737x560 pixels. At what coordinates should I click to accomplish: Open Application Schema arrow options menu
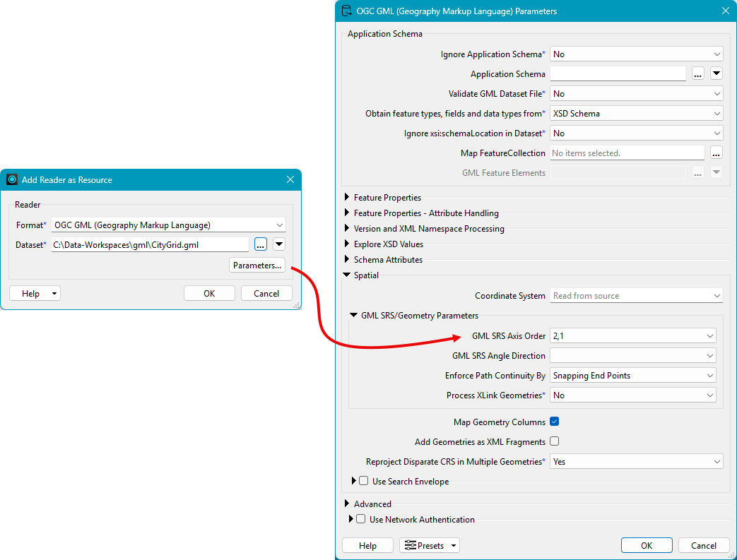pyautogui.click(x=716, y=73)
